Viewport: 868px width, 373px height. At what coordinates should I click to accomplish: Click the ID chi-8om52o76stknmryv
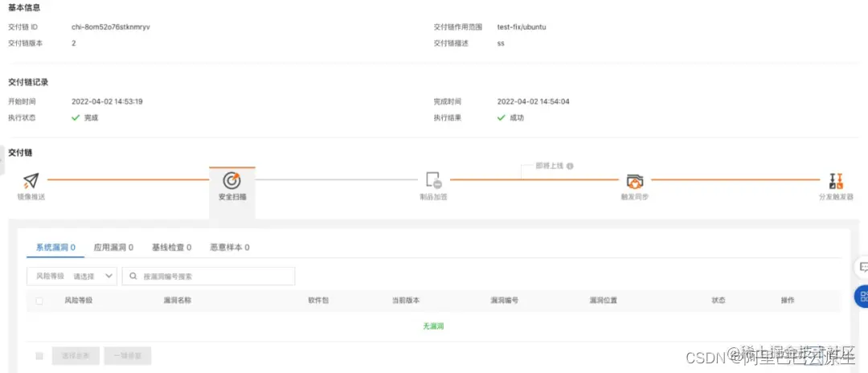(111, 27)
